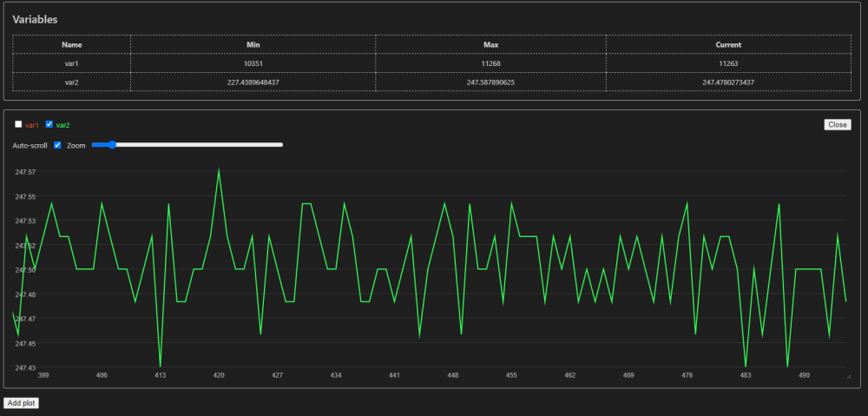Click var2 max value 247.587890625
The height and width of the screenshot is (416, 868).
pyautogui.click(x=490, y=82)
